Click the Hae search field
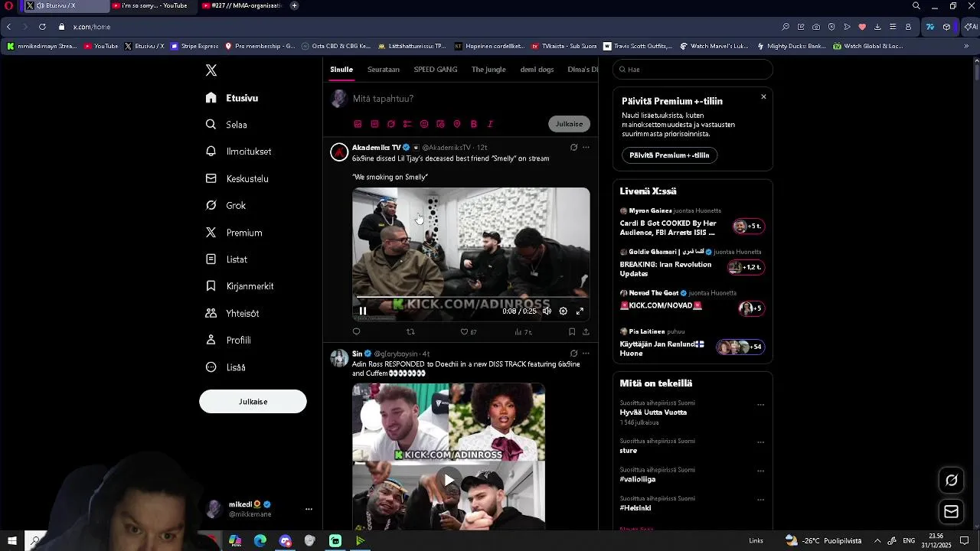This screenshot has height=551, width=980. [692, 70]
